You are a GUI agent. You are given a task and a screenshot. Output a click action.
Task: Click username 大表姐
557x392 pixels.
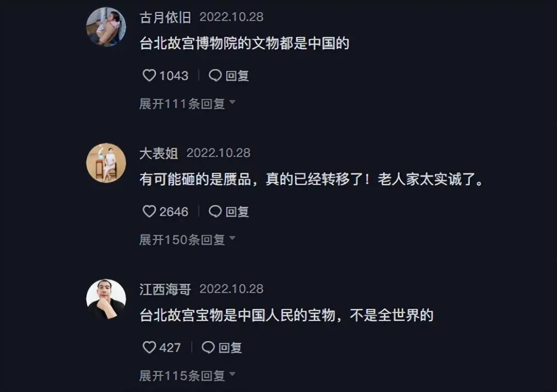click(x=159, y=154)
